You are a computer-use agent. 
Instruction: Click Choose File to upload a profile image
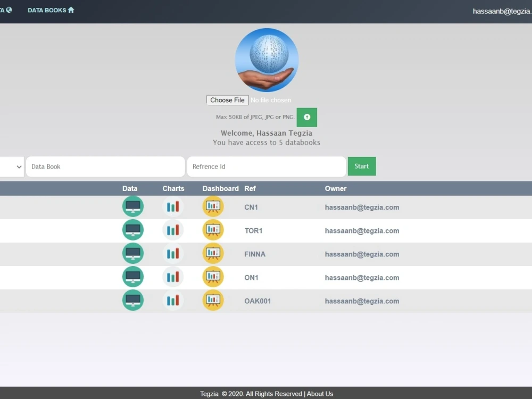(227, 100)
